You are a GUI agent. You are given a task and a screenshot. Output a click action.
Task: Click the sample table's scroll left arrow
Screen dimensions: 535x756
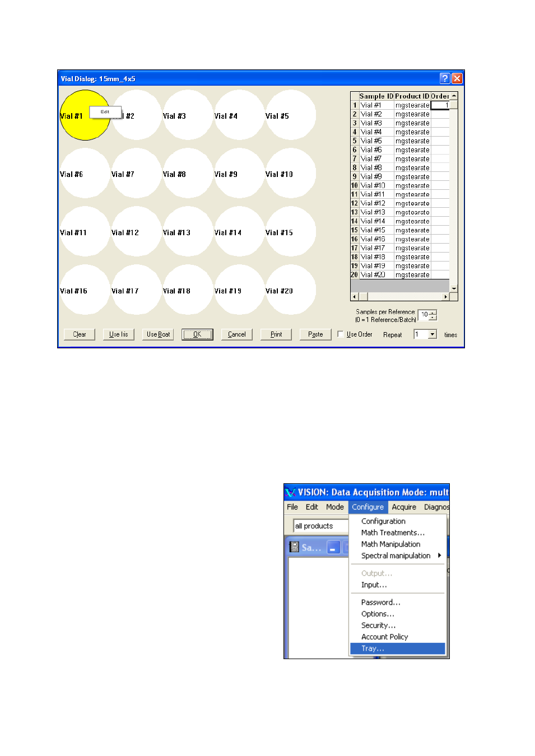(x=354, y=297)
